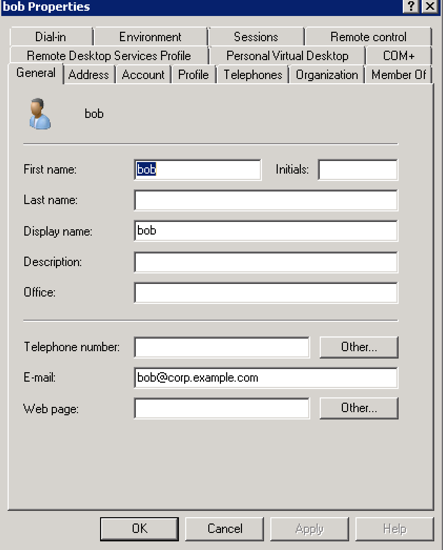This screenshot has width=443, height=550.
Task: Click the Web page label
Action: click(x=51, y=409)
